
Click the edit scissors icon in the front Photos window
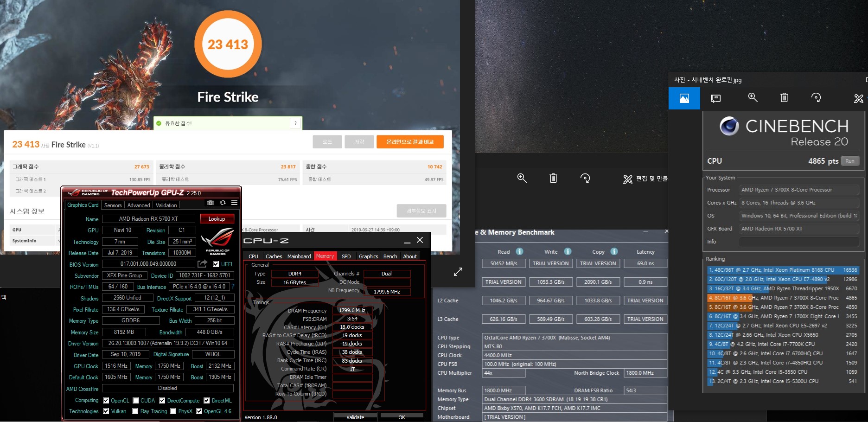pos(859,98)
